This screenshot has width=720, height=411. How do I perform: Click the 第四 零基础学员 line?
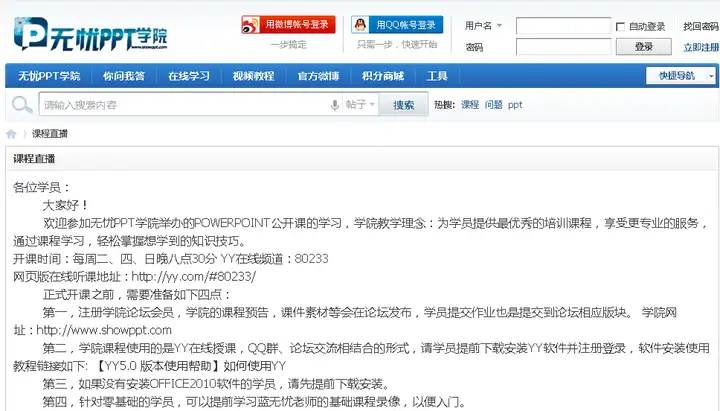pos(254,402)
